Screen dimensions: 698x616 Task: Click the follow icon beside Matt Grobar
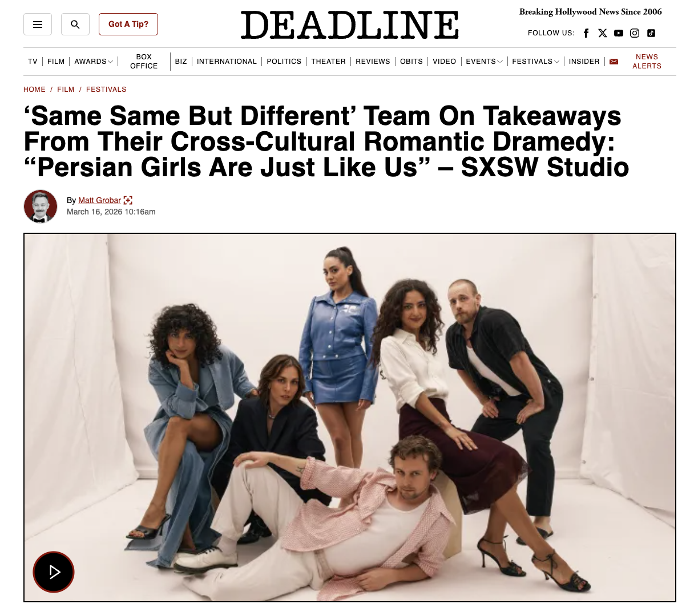click(128, 200)
